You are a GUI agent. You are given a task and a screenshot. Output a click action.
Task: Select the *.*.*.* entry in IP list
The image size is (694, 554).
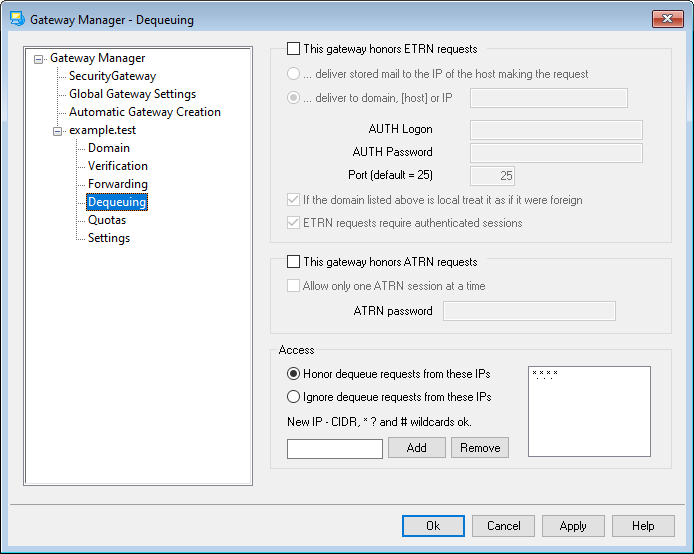545,375
